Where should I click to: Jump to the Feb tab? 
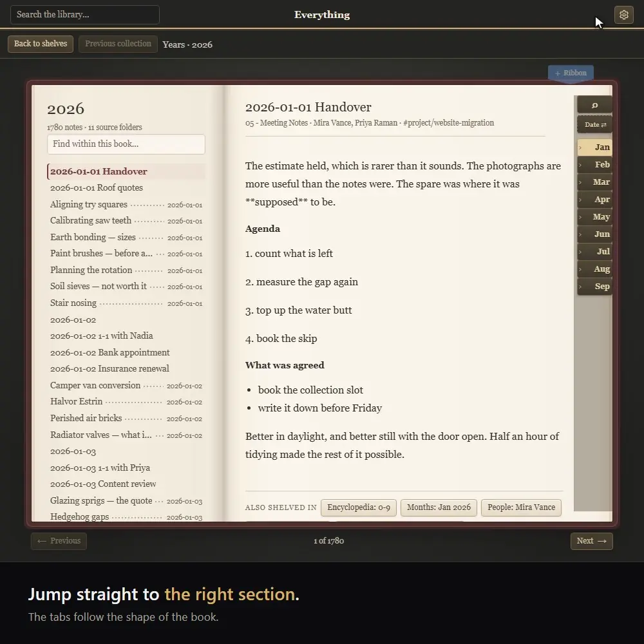(x=594, y=165)
